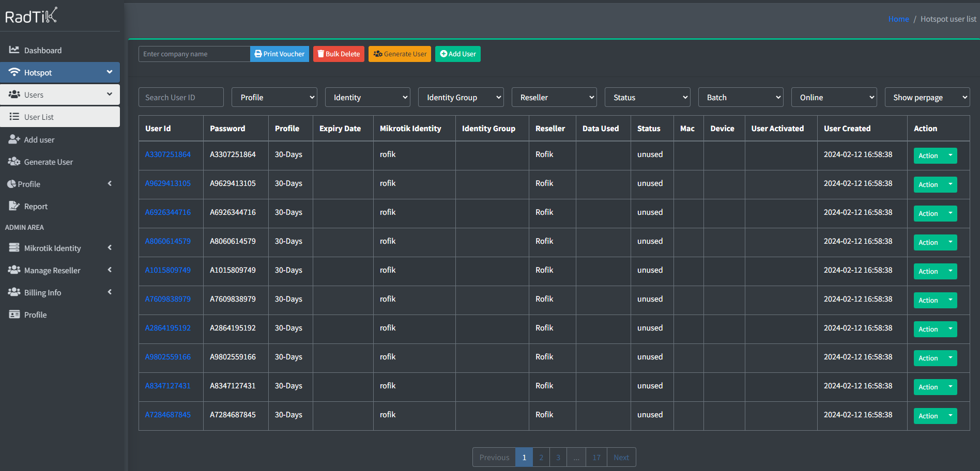Click the Next pagination button
980x471 pixels.
[x=621, y=457]
